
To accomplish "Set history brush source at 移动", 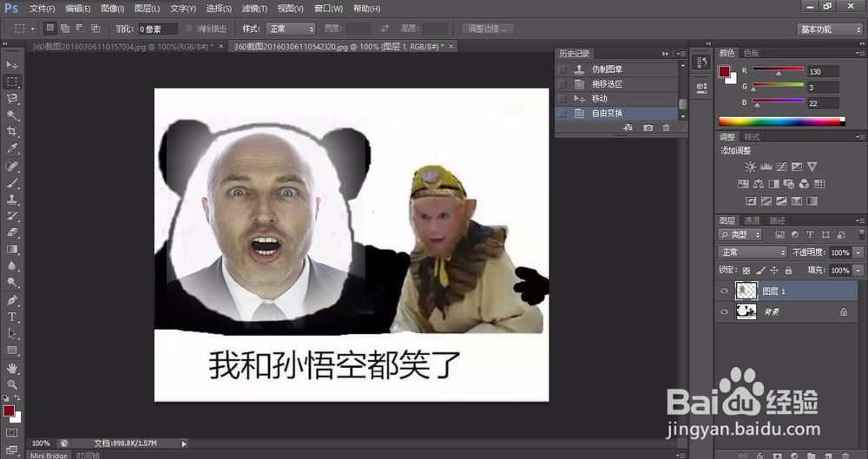I will coord(562,99).
